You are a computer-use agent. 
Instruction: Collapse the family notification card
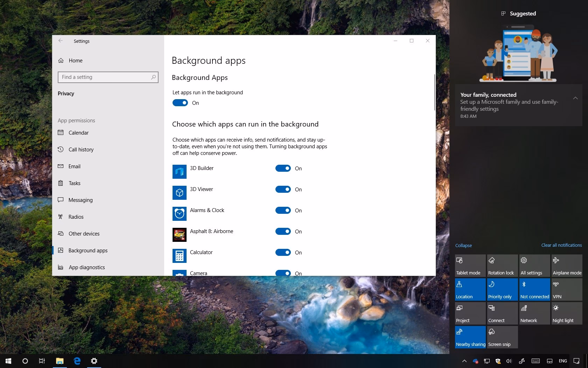click(575, 98)
